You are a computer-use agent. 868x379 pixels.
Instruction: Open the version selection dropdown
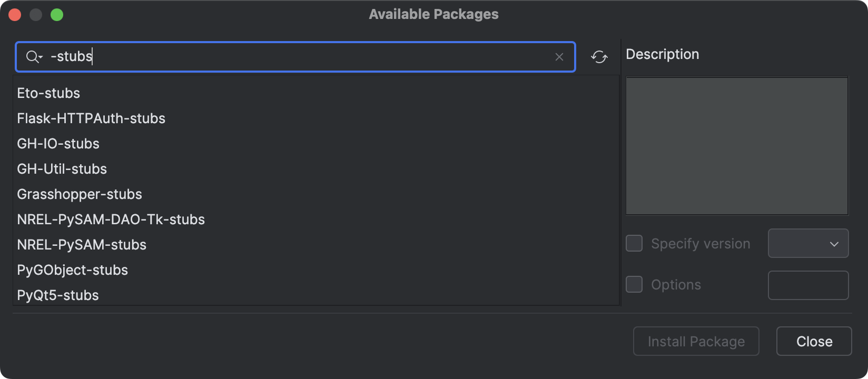pyautogui.click(x=808, y=243)
